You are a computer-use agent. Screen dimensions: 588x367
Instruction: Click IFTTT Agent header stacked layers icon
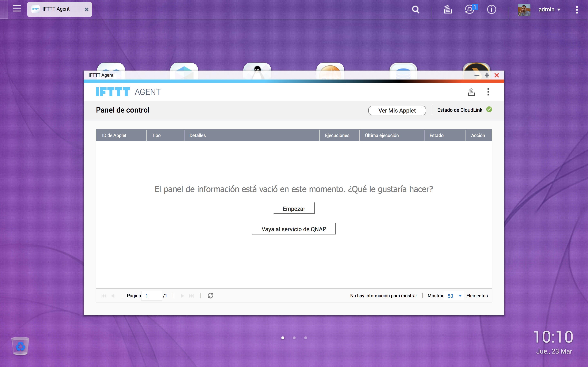pyautogui.click(x=471, y=92)
